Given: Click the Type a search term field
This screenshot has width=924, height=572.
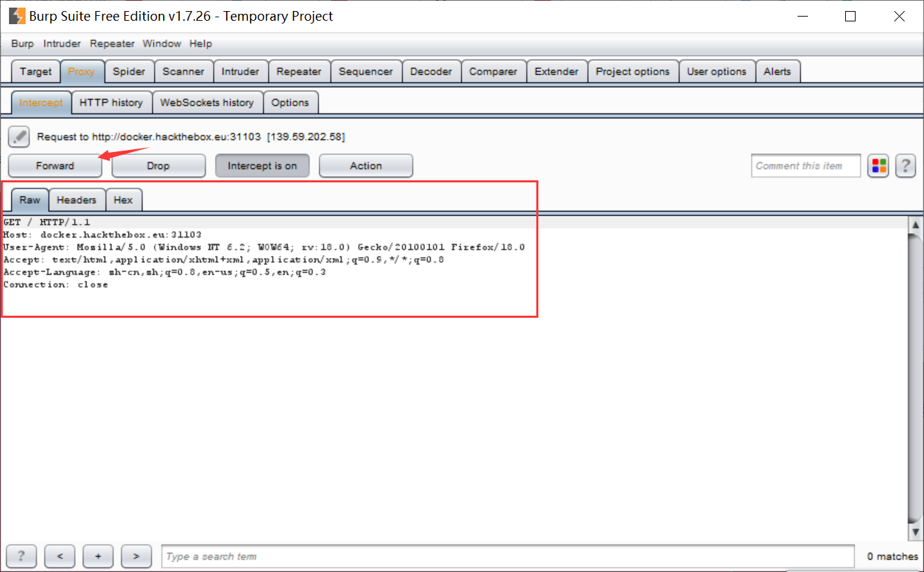Looking at the screenshot, I should tap(508, 556).
